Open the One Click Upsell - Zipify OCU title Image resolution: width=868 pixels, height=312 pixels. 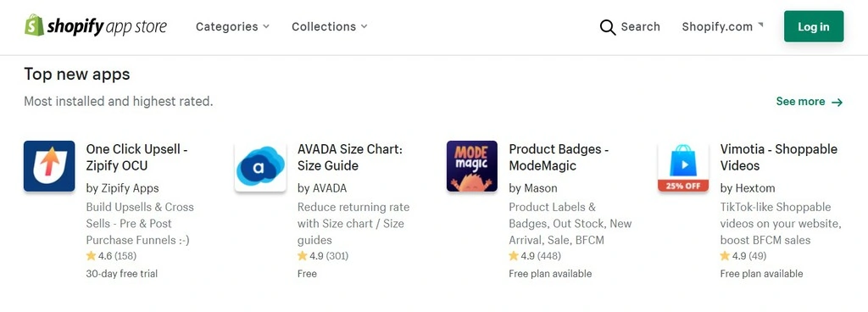coord(136,157)
